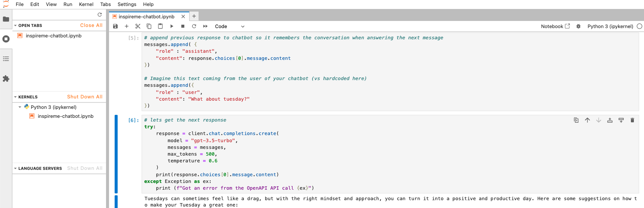
Task: Select inspireme-chatbot.ipynb under Open Tabs
Action: coord(54,36)
